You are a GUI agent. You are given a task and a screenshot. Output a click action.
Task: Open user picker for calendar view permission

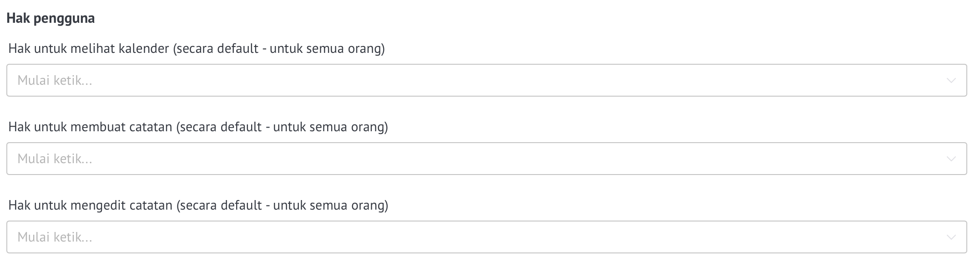coord(486,80)
